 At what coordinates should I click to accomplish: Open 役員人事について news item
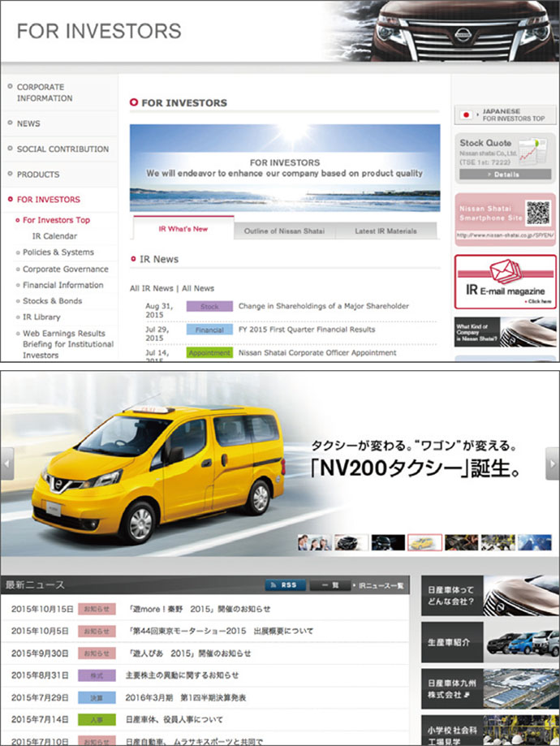tap(174, 719)
